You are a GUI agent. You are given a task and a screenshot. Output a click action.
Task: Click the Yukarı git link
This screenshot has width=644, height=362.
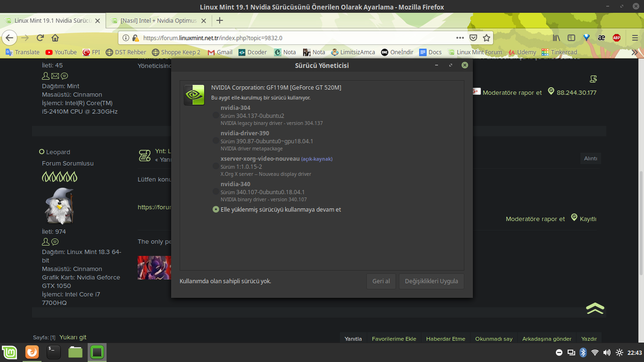(73, 337)
